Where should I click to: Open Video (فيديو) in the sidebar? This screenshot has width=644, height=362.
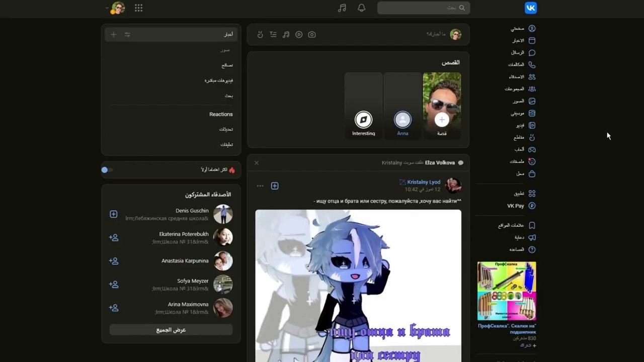[526, 125]
